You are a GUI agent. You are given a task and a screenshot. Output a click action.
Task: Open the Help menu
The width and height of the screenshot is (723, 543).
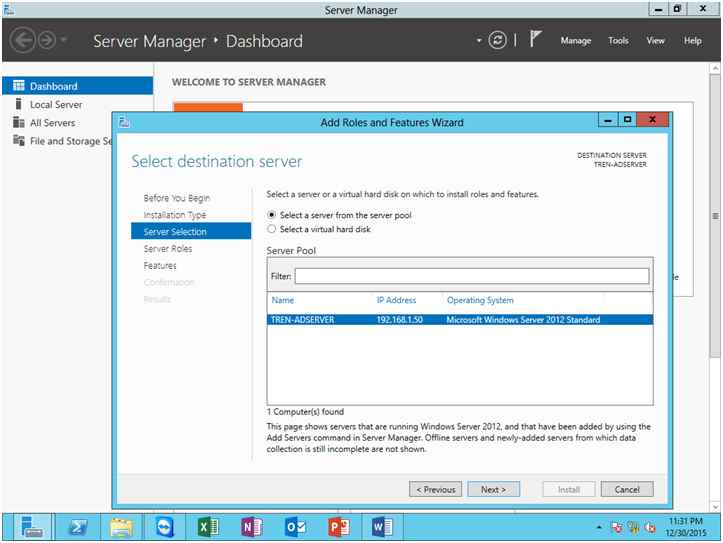coord(693,41)
